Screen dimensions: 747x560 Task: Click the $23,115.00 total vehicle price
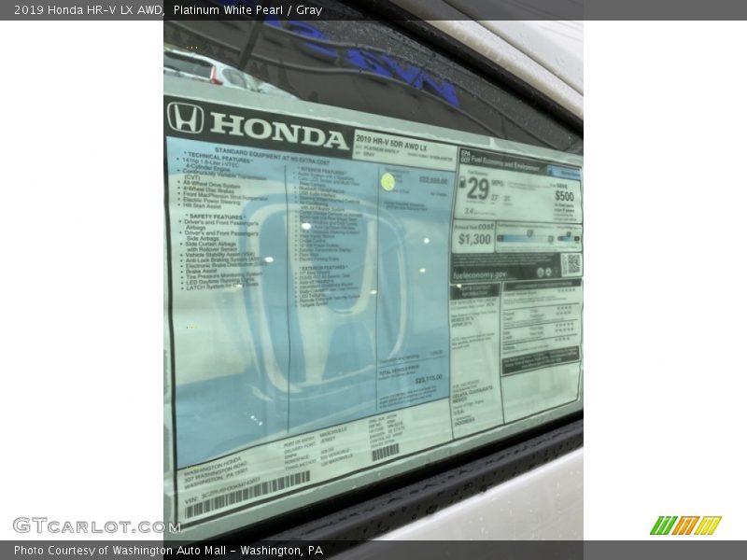[429, 379]
